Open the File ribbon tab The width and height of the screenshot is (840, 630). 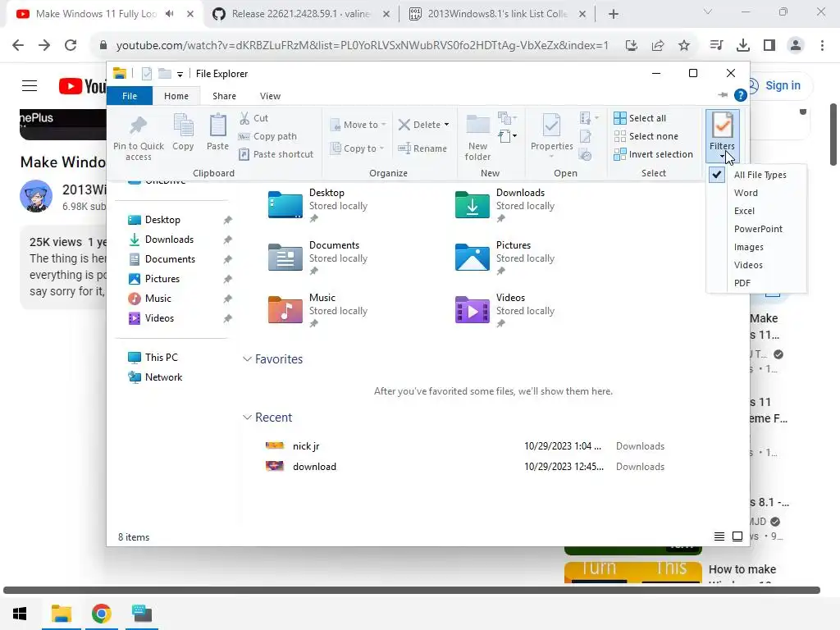coord(130,96)
